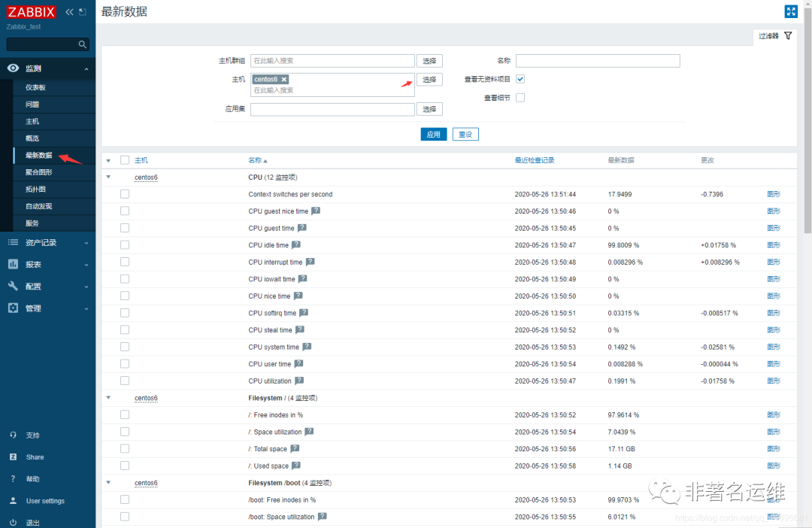812x528 pixels.
Task: Click the 重设 reset button
Action: [x=465, y=134]
